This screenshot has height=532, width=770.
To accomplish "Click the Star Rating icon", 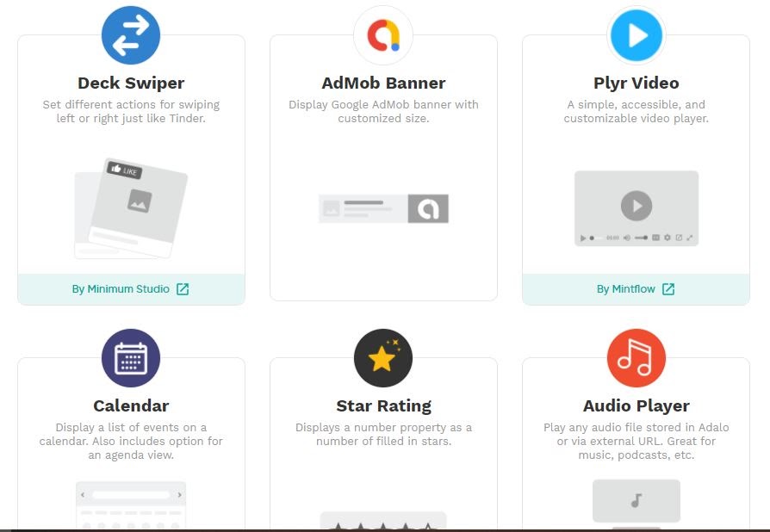I will [383, 358].
